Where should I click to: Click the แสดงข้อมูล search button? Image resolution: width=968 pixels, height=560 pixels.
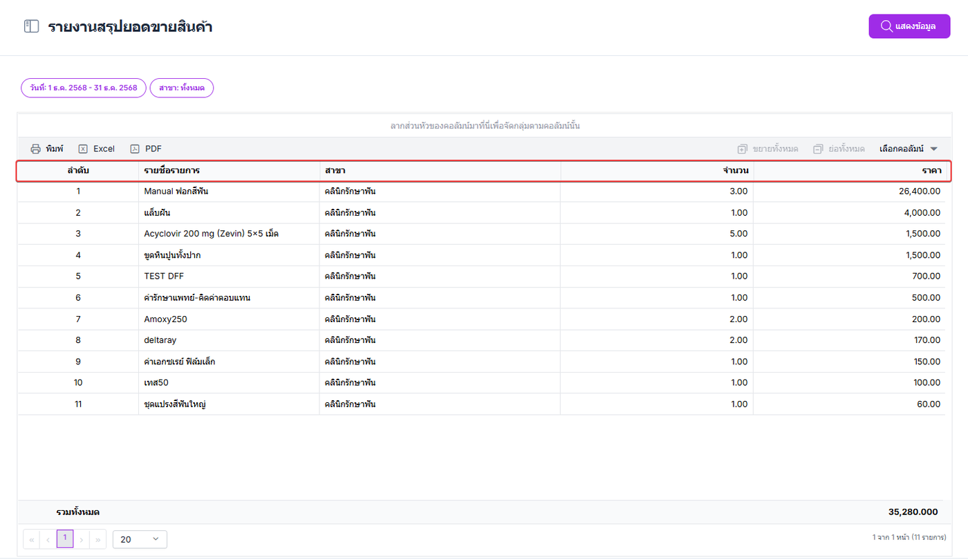click(909, 26)
